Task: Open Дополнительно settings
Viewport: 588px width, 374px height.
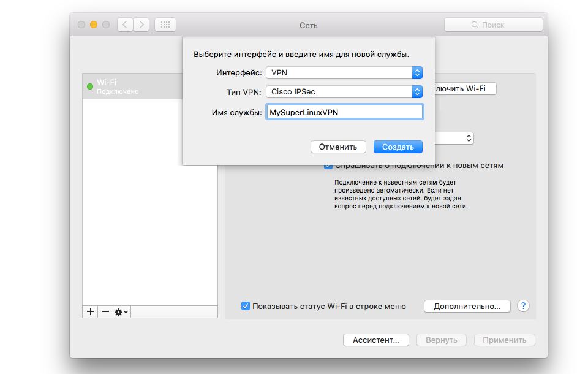Action: click(467, 306)
